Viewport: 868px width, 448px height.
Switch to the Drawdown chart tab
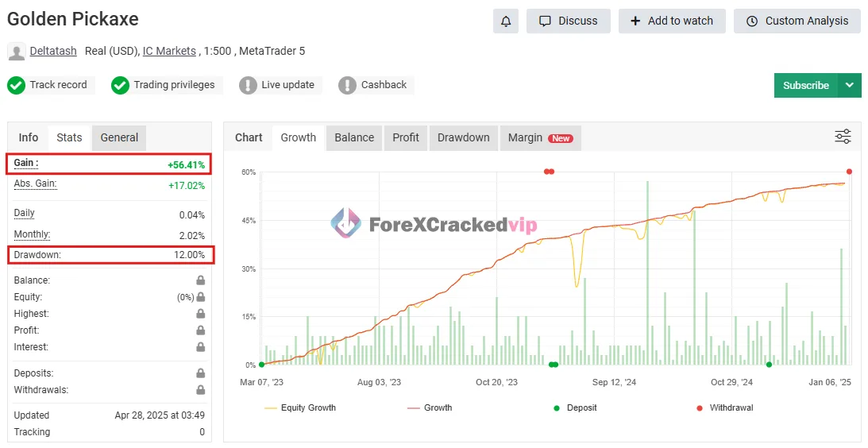tap(463, 137)
